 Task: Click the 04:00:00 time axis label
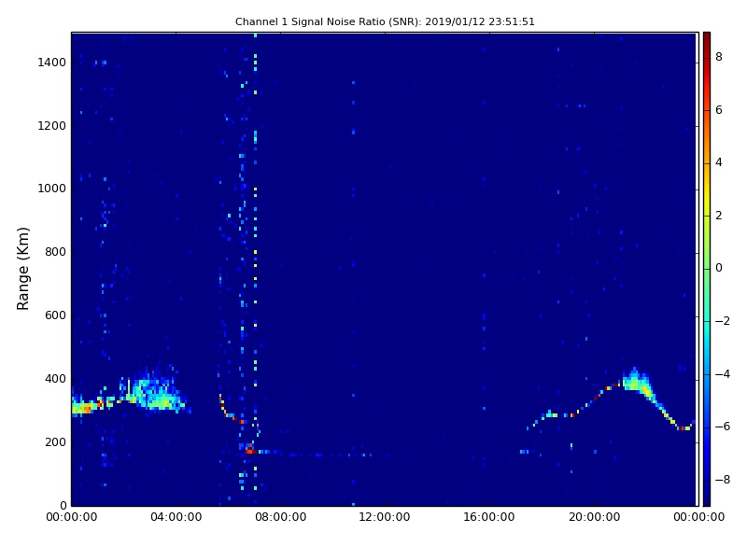(x=176, y=517)
